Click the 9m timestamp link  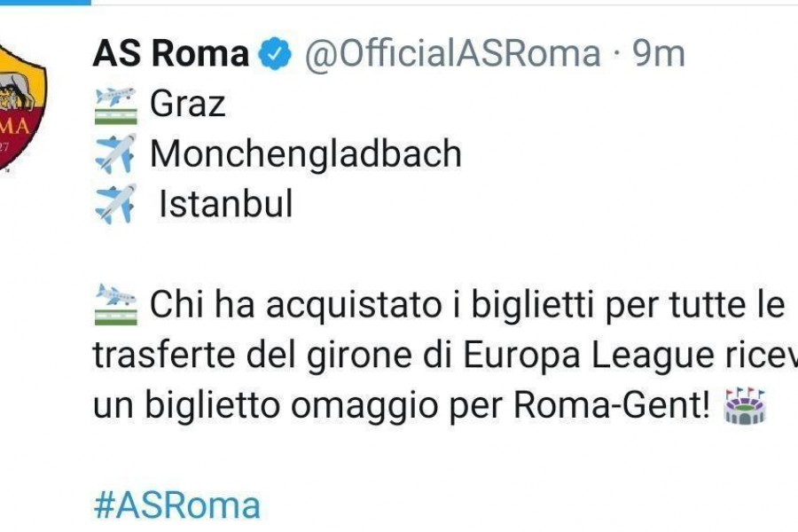point(658,53)
